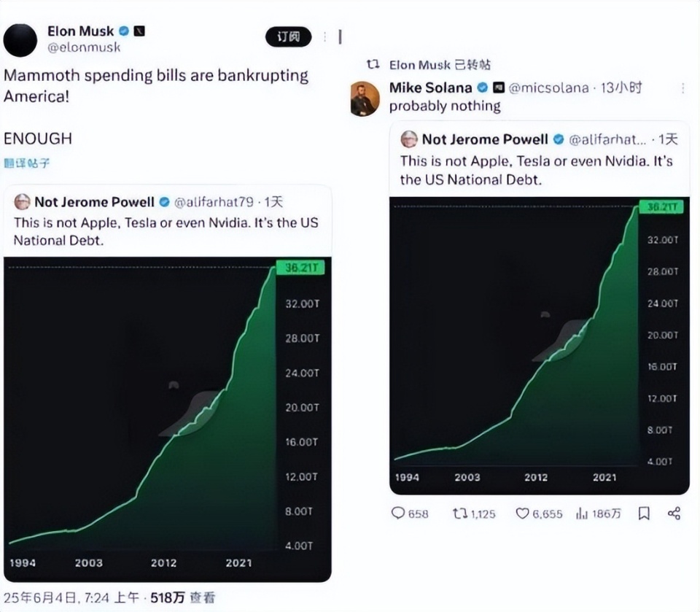The image size is (700, 612).
Task: Click the 518万 查看 view count
Action: click(182, 597)
